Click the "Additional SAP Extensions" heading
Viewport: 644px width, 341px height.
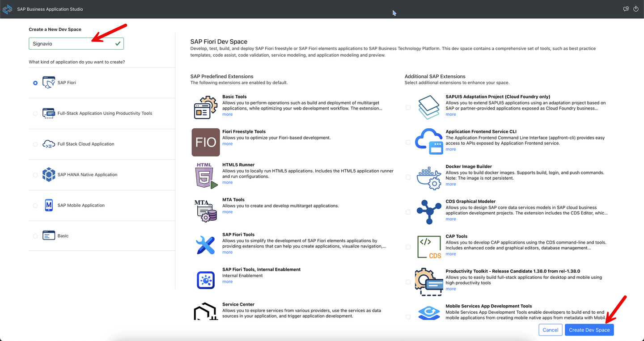[x=435, y=76]
